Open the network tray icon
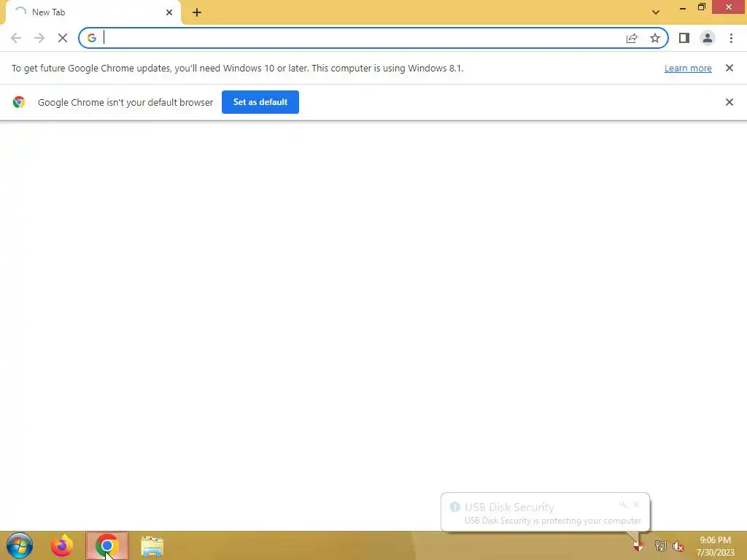 660,545
